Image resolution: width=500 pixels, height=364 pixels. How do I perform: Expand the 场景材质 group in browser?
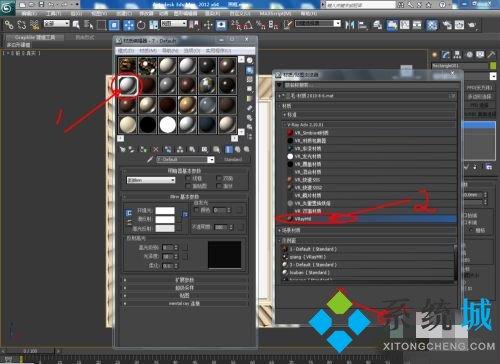point(367,230)
